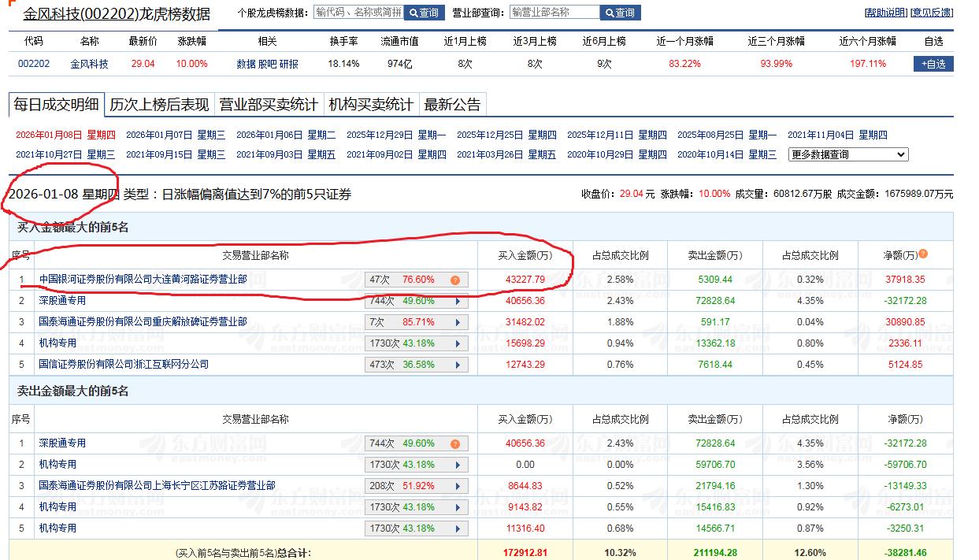Open the 股吧 related link
979x560 pixels.
268,64
